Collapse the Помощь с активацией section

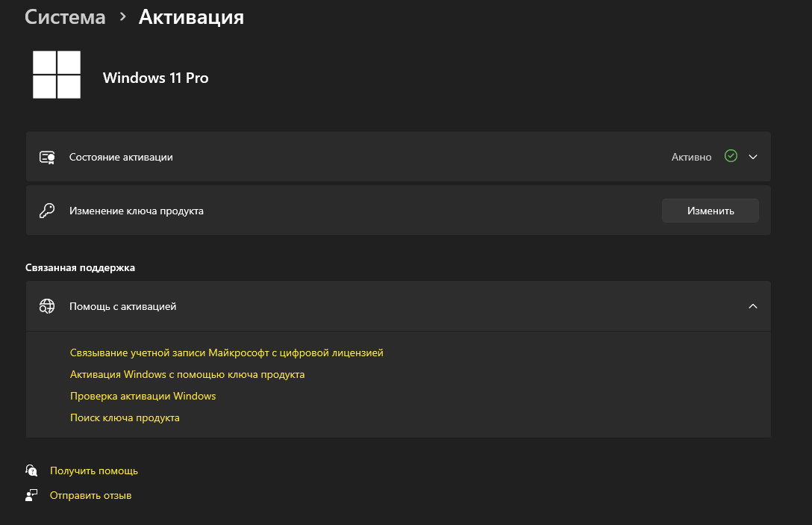tap(753, 306)
